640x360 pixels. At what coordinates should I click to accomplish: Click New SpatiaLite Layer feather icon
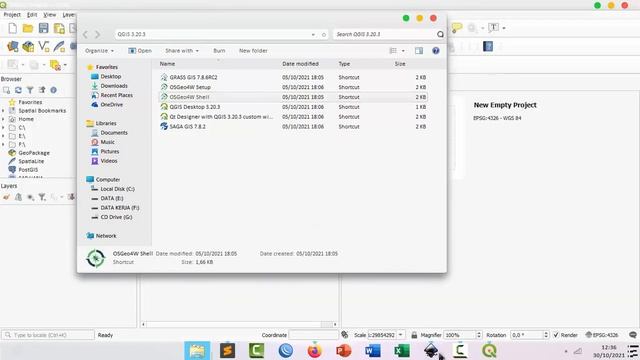point(59,47)
